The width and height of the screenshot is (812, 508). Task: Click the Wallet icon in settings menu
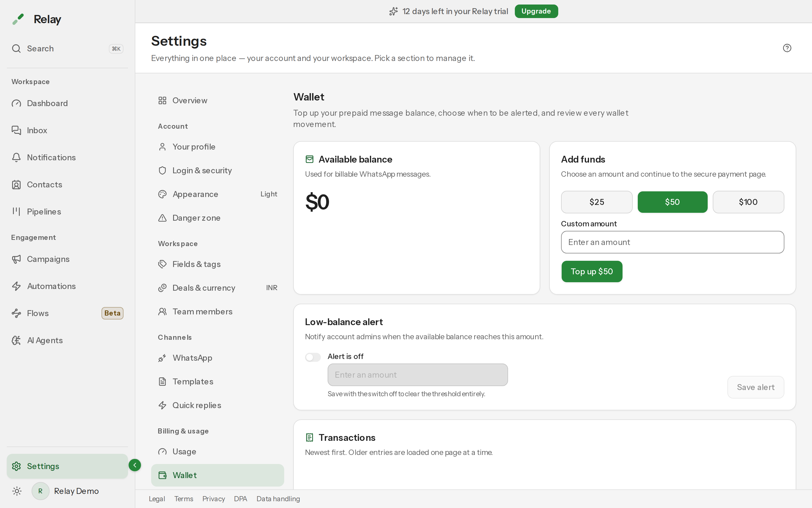coord(162,475)
